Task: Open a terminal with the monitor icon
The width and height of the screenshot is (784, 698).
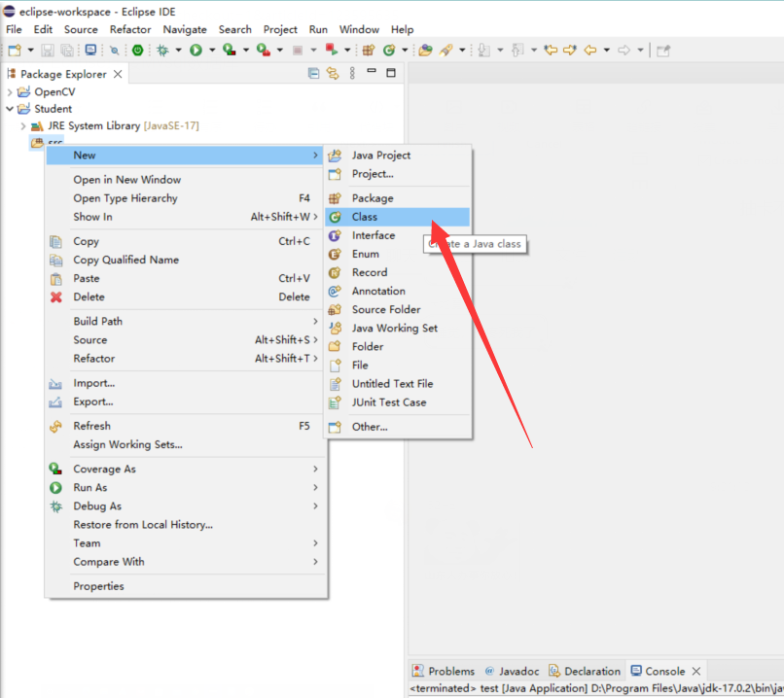Action: (90, 50)
